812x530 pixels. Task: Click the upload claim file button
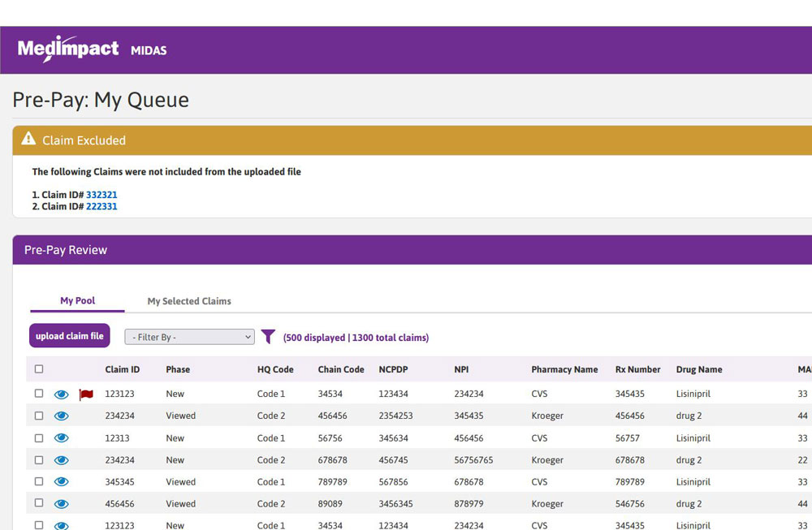point(69,336)
